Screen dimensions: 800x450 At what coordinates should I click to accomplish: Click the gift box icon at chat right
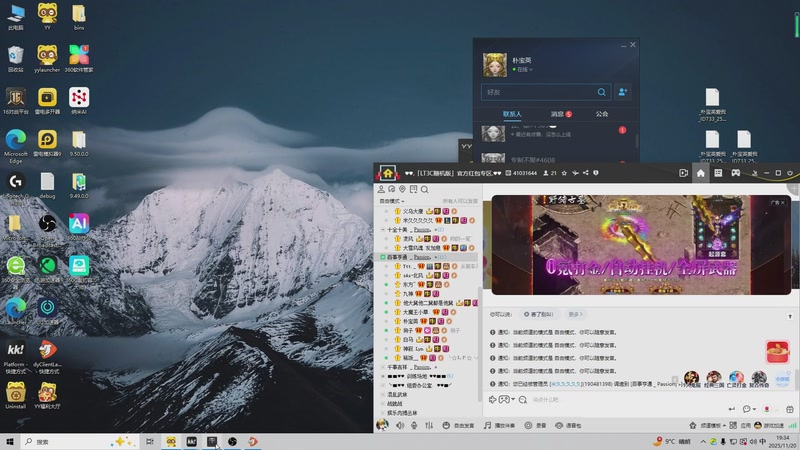pos(790,409)
